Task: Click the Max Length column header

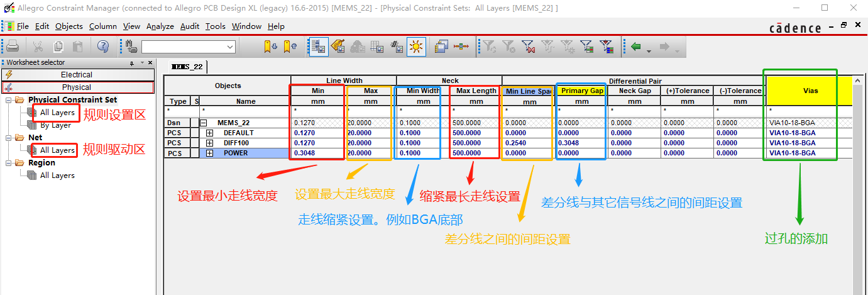Action: point(476,91)
